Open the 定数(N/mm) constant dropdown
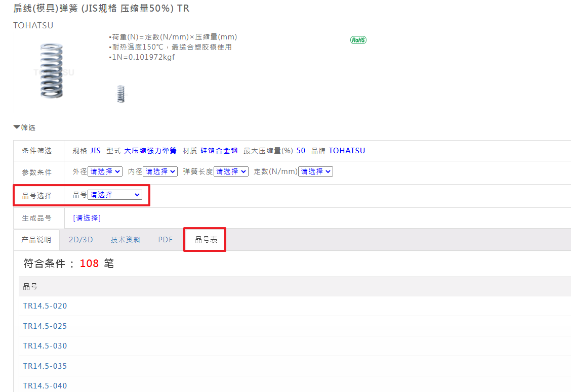 [315, 171]
